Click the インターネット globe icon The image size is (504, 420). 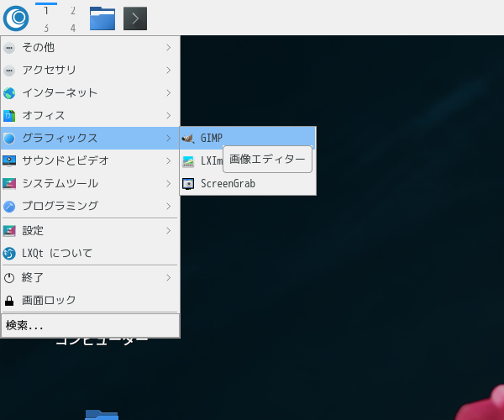[9, 93]
